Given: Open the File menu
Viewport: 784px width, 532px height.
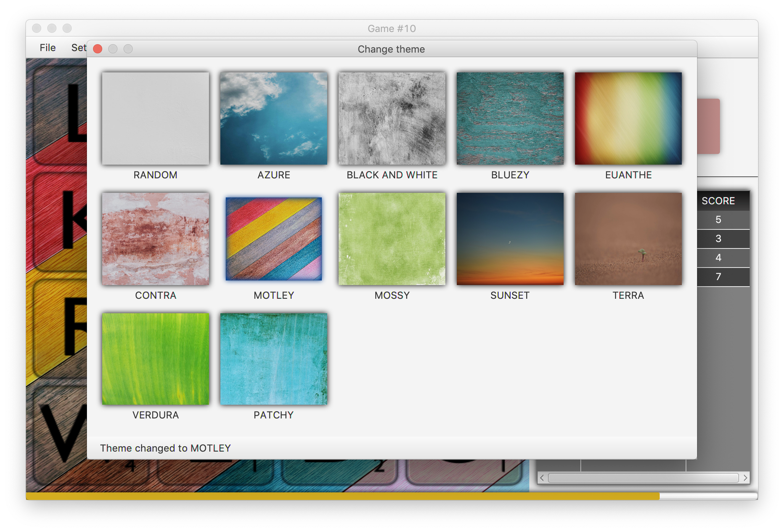Looking at the screenshot, I should pyautogui.click(x=47, y=47).
